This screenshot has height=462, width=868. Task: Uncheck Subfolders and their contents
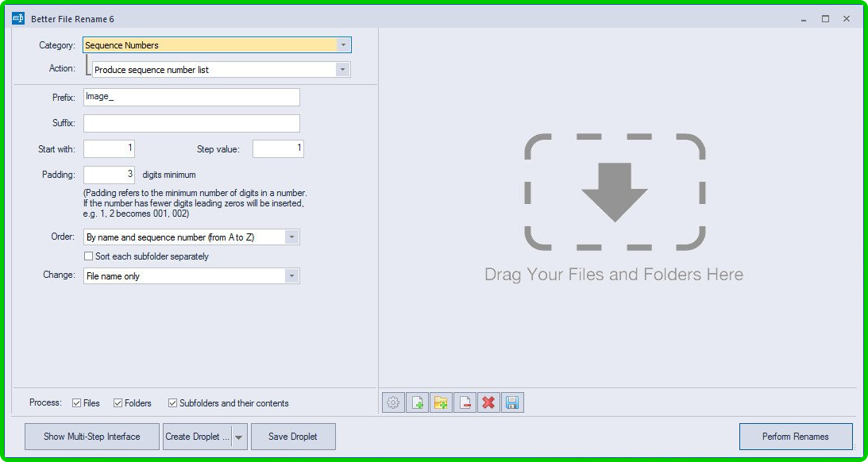(172, 403)
